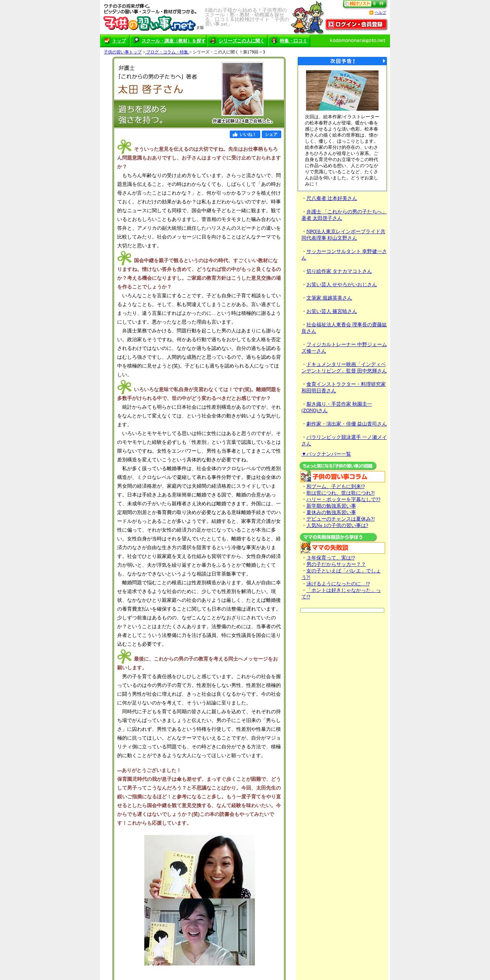Viewport: 490px width, 980px height.
Task: Open デビューのチャンスは夏休み?! column
Action: pos(340,519)
